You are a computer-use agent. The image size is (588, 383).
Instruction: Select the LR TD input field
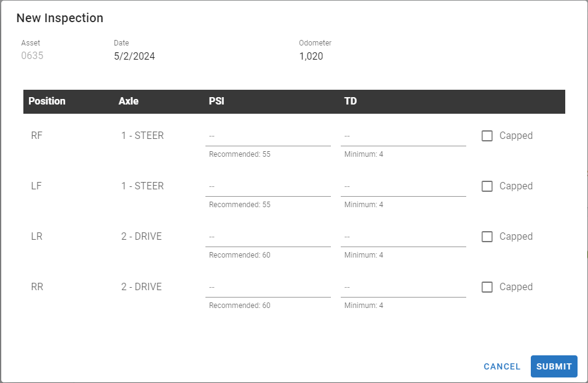[x=403, y=237]
